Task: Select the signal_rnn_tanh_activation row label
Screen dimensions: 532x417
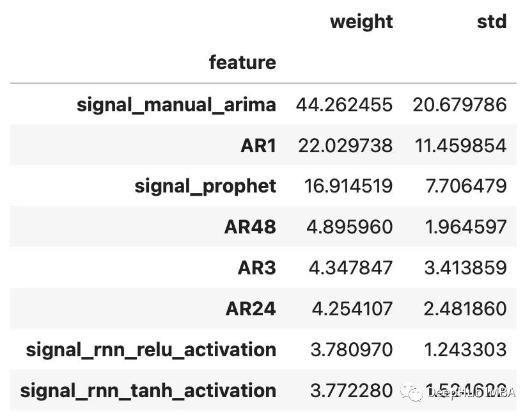Action: tap(148, 391)
